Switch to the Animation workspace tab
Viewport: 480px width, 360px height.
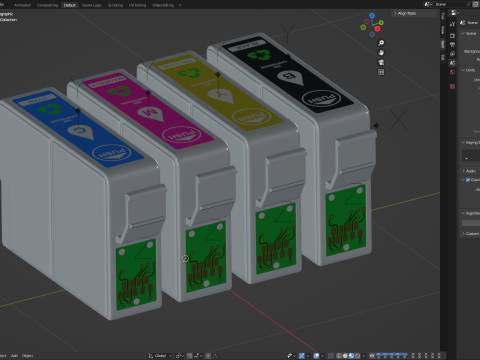[x=23, y=5]
